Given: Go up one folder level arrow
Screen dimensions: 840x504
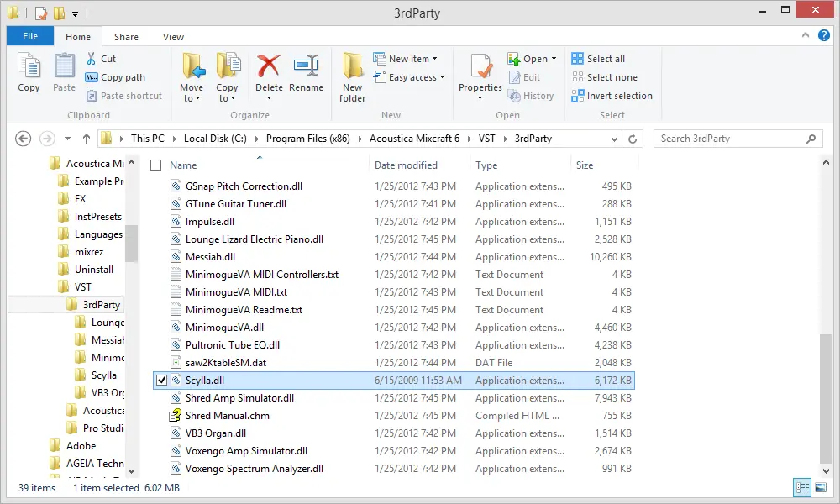Looking at the screenshot, I should pos(87,139).
